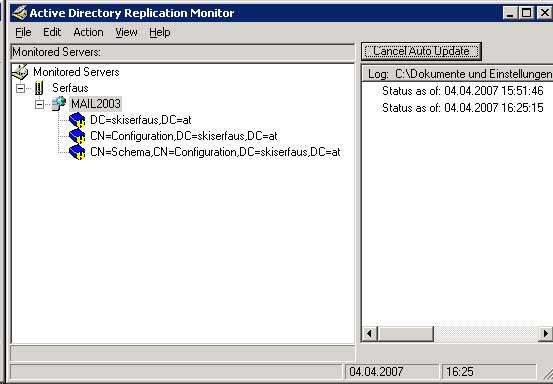Image resolution: width=553 pixels, height=384 pixels.
Task: Select DC=skiserfaus,DC=at directory partition
Action: click(x=141, y=120)
